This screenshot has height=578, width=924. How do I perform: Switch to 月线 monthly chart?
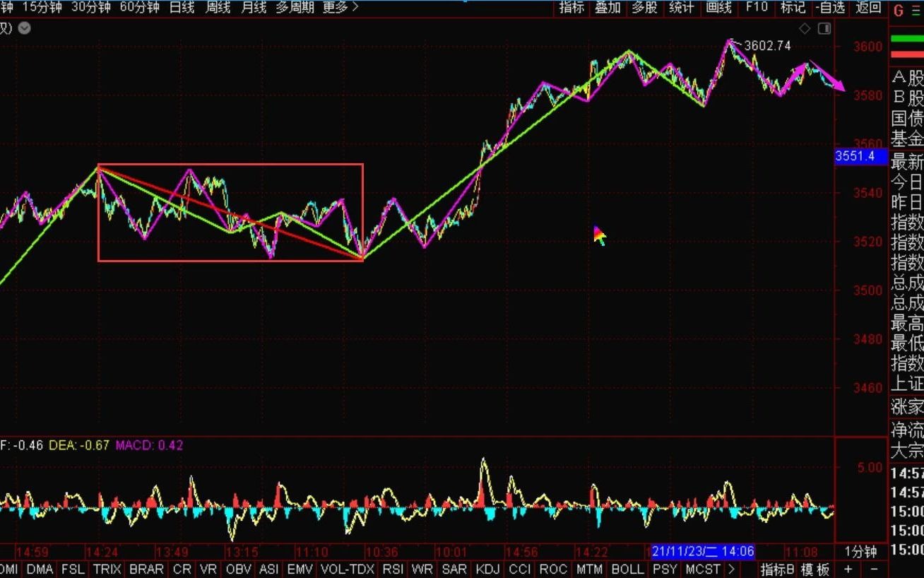coord(254,8)
